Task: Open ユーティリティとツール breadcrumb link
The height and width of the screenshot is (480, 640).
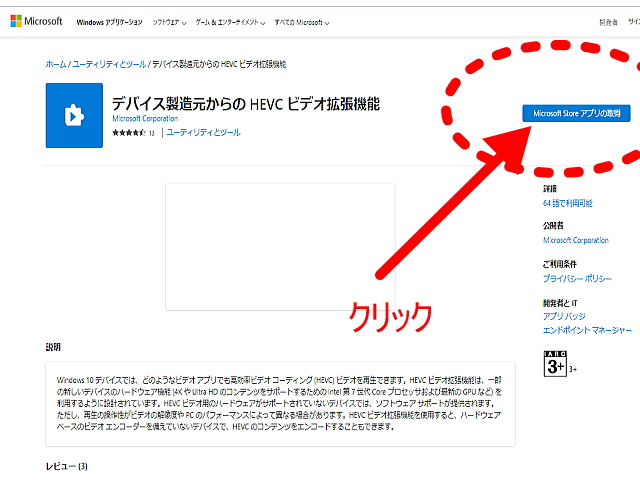Action: coord(109,64)
